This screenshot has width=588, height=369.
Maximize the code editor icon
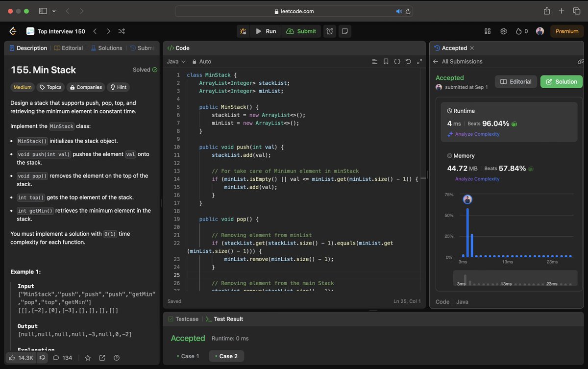coord(419,62)
